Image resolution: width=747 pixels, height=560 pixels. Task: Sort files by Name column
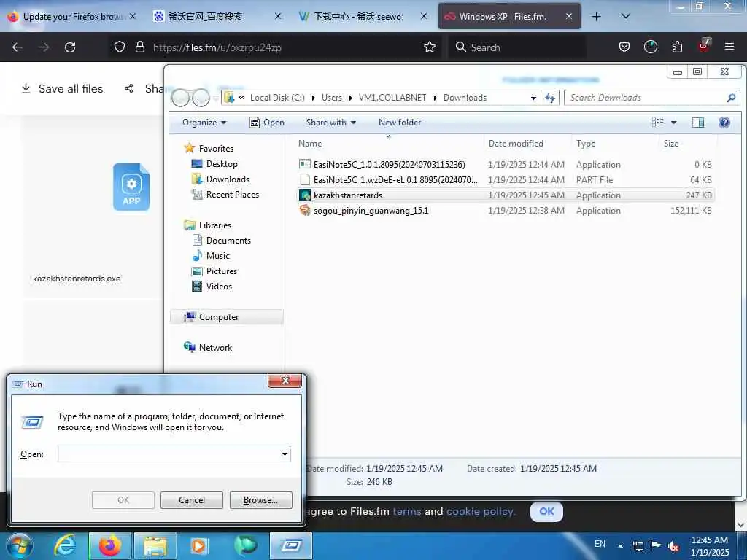tap(310, 144)
